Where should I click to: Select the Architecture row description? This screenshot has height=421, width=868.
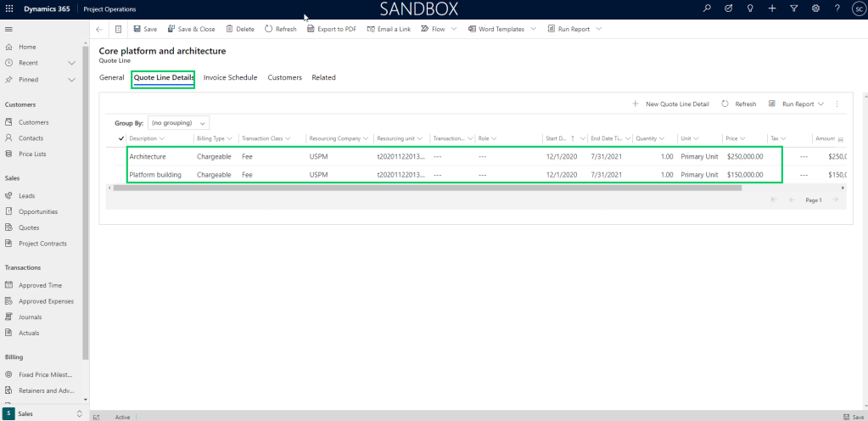click(x=148, y=156)
